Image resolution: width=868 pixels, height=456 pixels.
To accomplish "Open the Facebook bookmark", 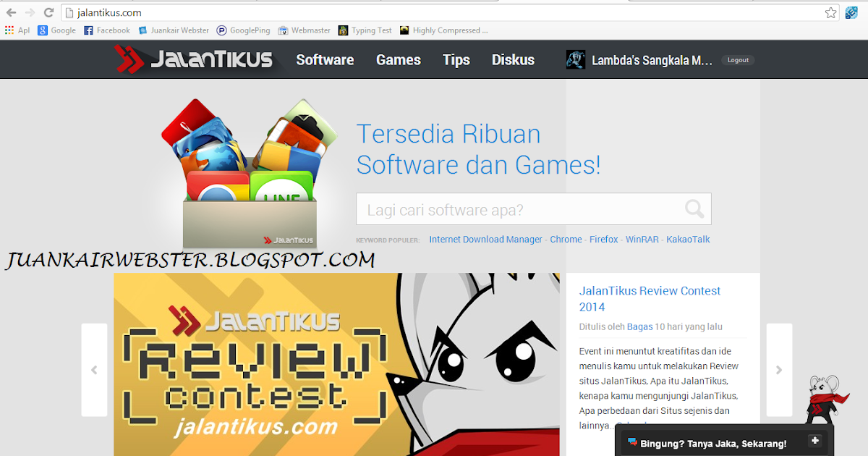I will (107, 30).
